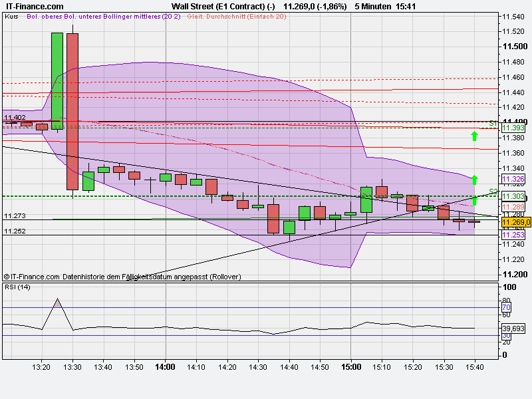532x399 pixels.
Task: Click the green buy arrow below the S1 level
Action: tap(475, 136)
